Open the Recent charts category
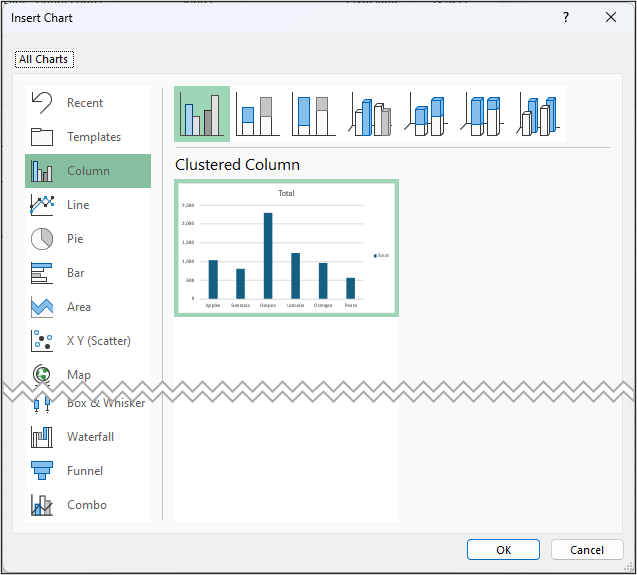 (86, 103)
